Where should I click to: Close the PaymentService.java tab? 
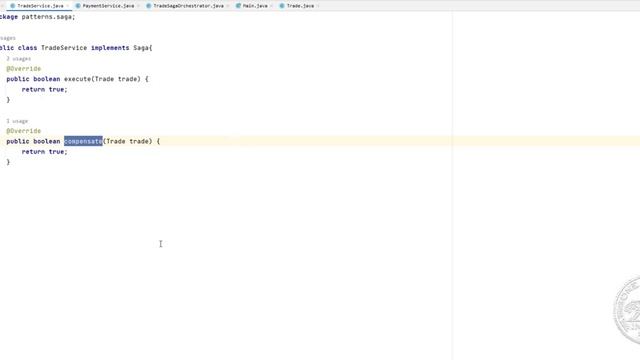[x=138, y=6]
